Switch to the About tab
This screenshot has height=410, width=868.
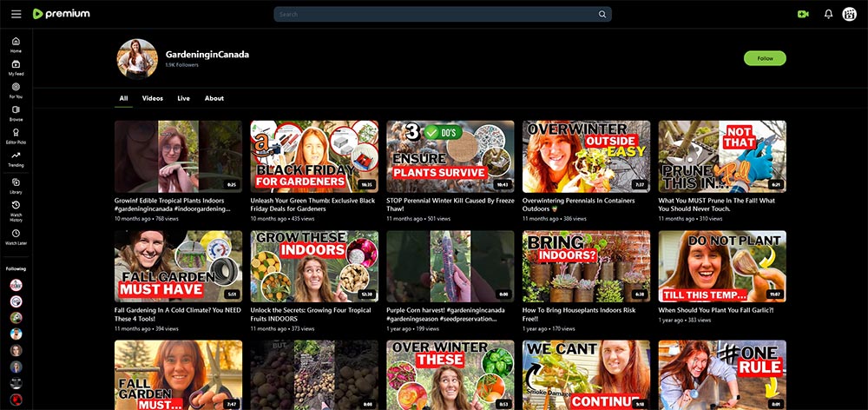tap(214, 98)
